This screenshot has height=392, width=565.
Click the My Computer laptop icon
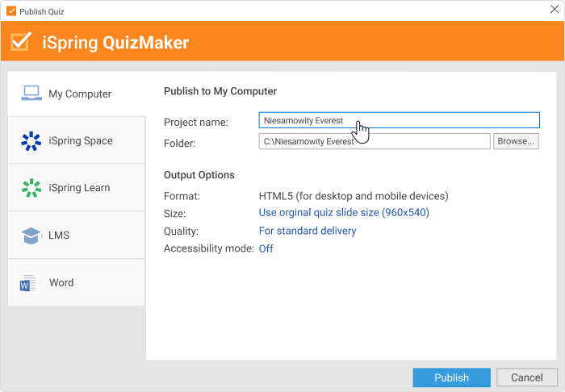tap(31, 94)
